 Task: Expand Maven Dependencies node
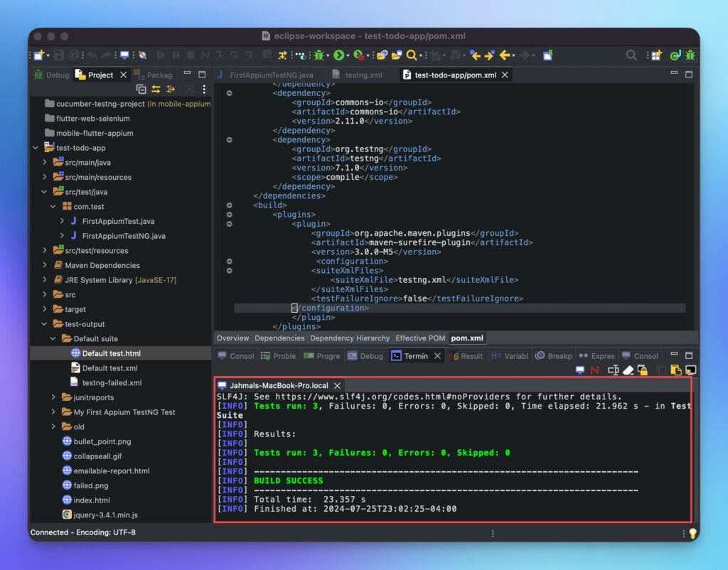pyautogui.click(x=45, y=265)
